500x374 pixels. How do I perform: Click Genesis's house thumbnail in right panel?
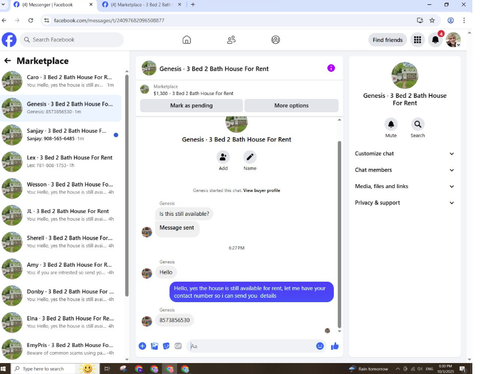pyautogui.click(x=404, y=75)
